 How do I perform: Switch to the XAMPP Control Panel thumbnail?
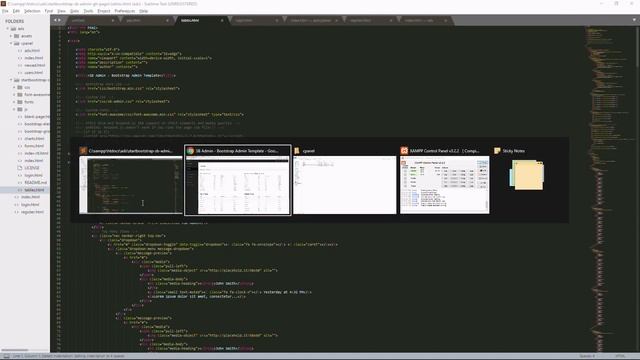coord(444,184)
